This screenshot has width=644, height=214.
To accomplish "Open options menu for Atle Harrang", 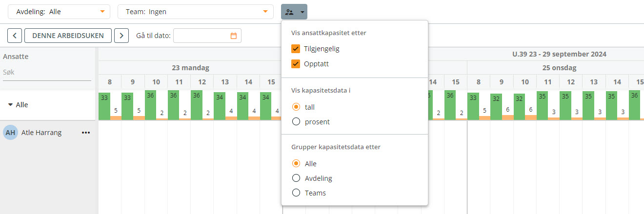I will pyautogui.click(x=86, y=133).
